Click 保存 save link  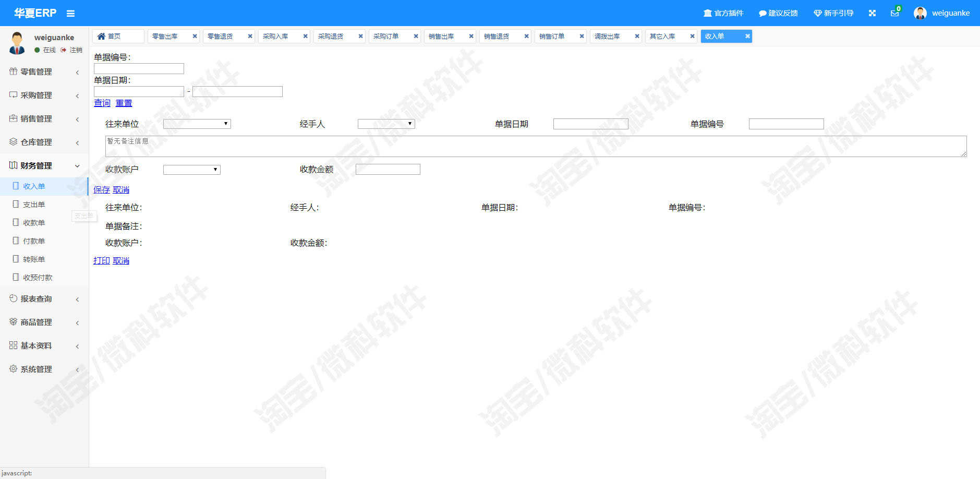pos(102,189)
